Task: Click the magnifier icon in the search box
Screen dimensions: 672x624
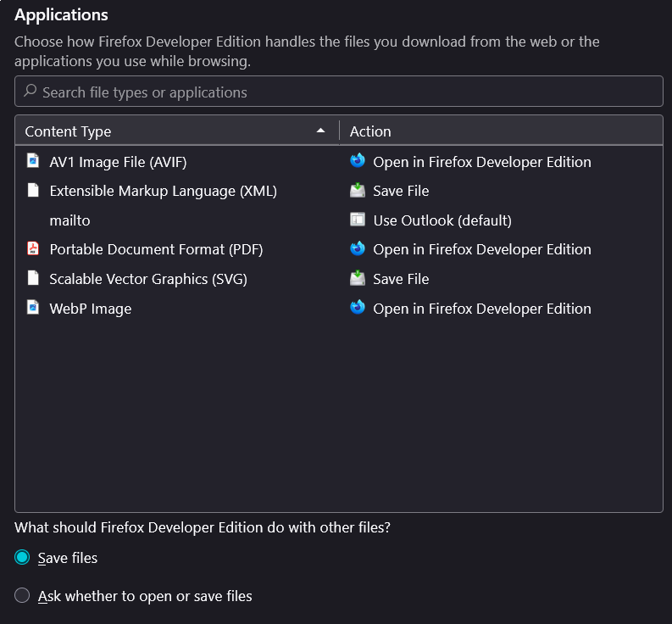Action: (30, 91)
